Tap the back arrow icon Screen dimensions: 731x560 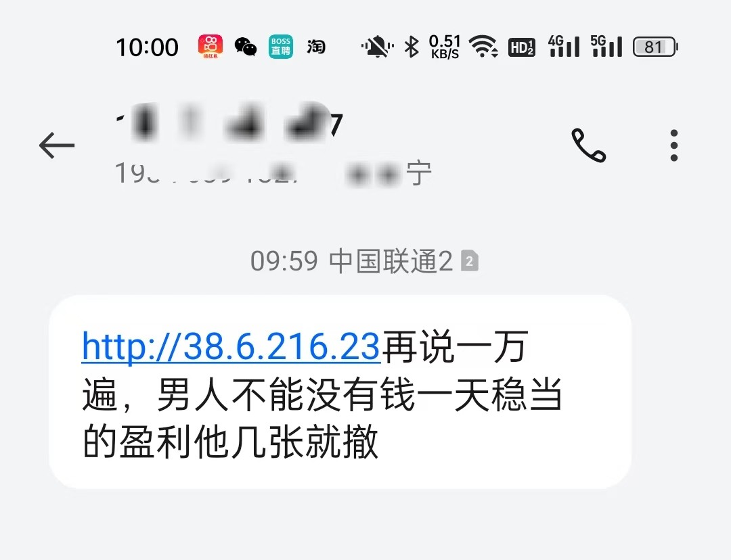pos(57,145)
